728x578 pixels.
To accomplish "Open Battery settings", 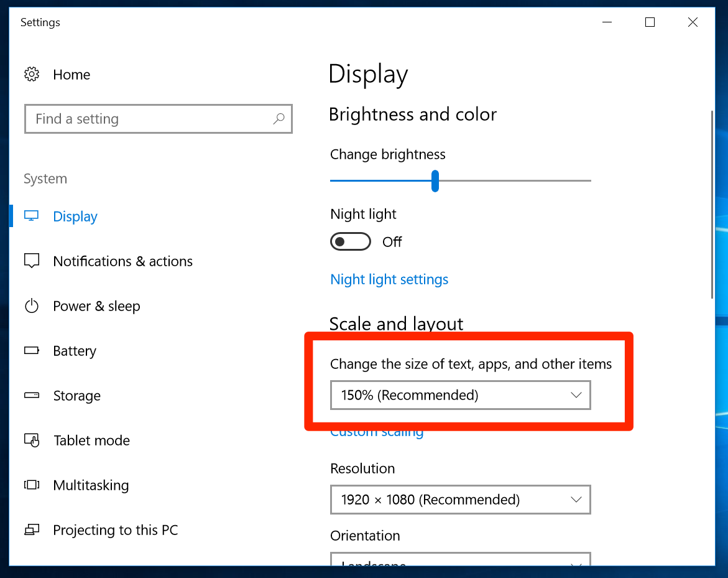I will tap(75, 351).
